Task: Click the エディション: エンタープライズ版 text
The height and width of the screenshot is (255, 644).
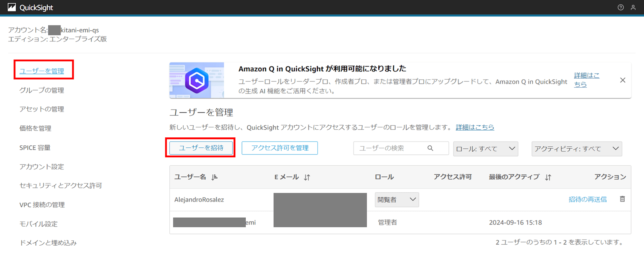Action: [57, 39]
